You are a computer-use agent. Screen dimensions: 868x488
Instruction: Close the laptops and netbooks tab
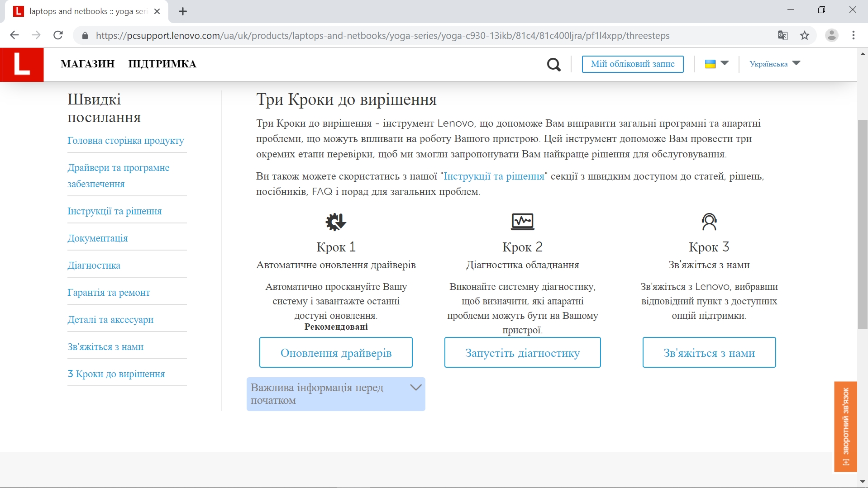[x=157, y=11]
